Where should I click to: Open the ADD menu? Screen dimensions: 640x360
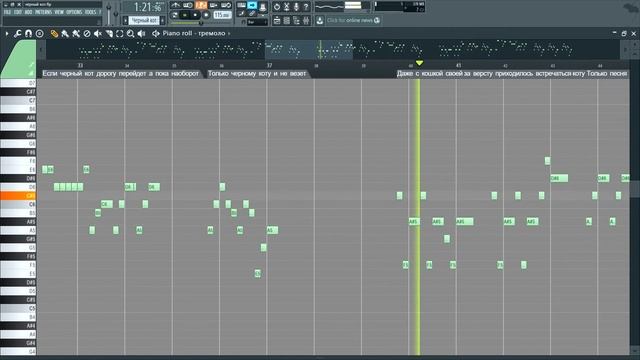pyautogui.click(x=28, y=12)
